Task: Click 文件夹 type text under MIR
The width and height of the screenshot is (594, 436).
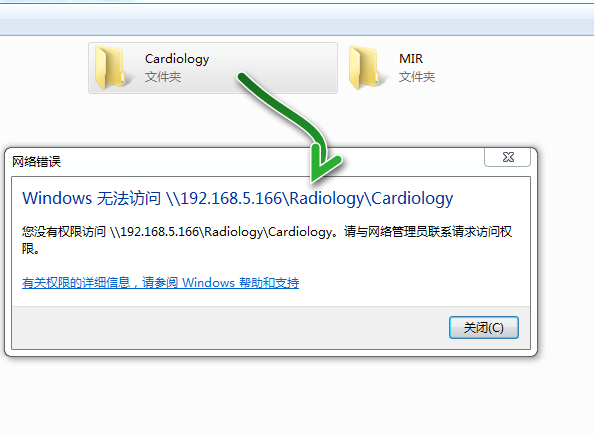Action: click(x=417, y=77)
